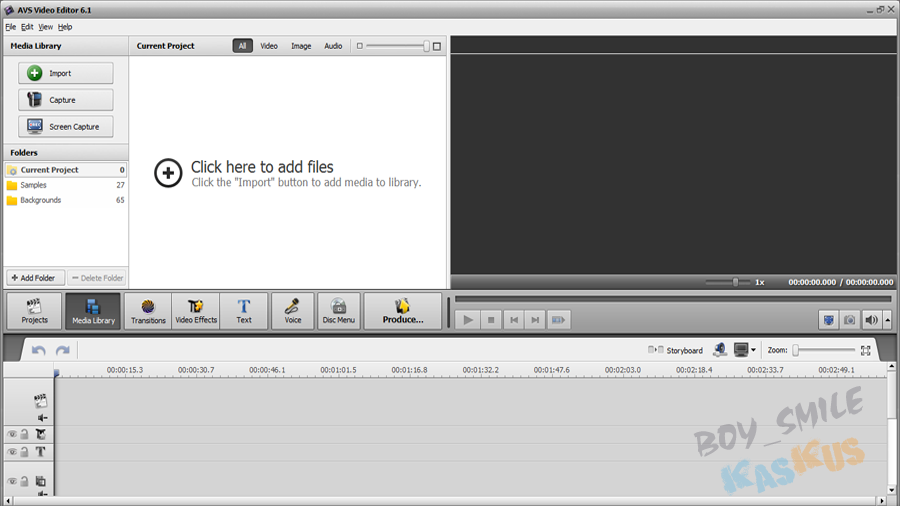Open the Video Effects panel
Image resolution: width=900 pixels, height=506 pixels.
tap(196, 311)
